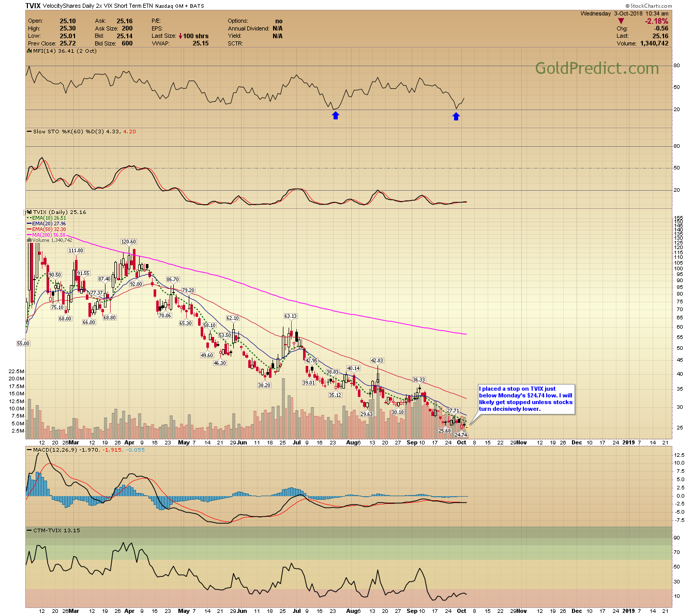
Task: Click the right blue arrow on MFI panel
Action: [x=456, y=117]
